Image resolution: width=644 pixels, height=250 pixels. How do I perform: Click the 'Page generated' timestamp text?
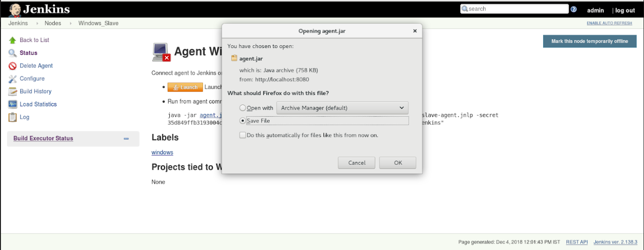tap(510, 242)
